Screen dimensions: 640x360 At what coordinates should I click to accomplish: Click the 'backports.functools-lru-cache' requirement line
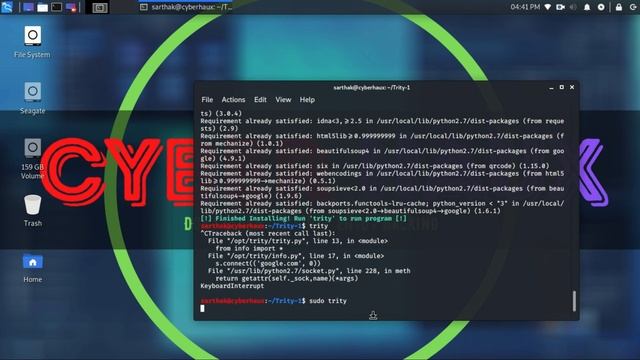(x=382, y=207)
